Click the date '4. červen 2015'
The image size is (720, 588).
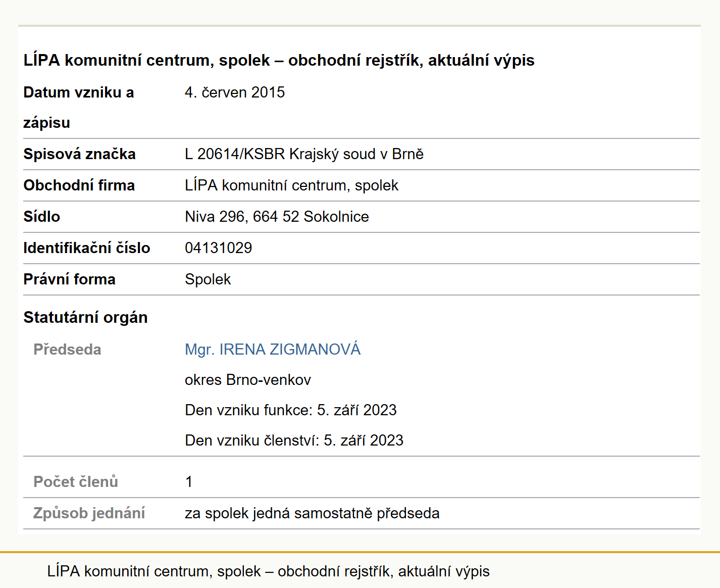[x=235, y=92]
